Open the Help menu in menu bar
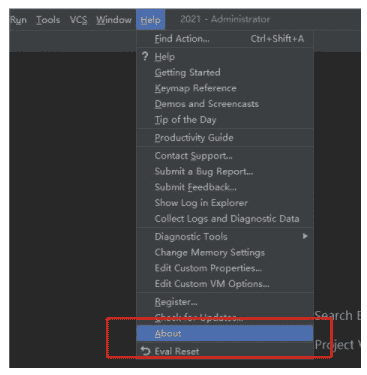Viewport: 367px width, 375px height. (x=150, y=20)
